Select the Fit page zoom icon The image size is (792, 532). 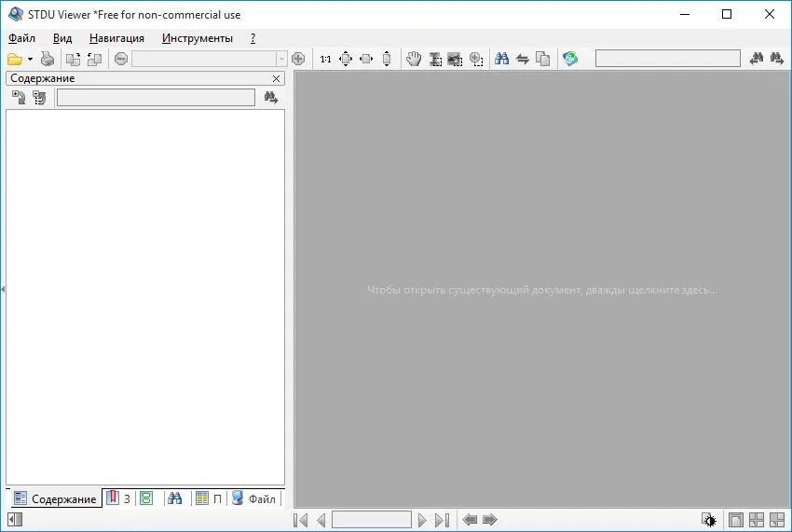pyautogui.click(x=346, y=59)
